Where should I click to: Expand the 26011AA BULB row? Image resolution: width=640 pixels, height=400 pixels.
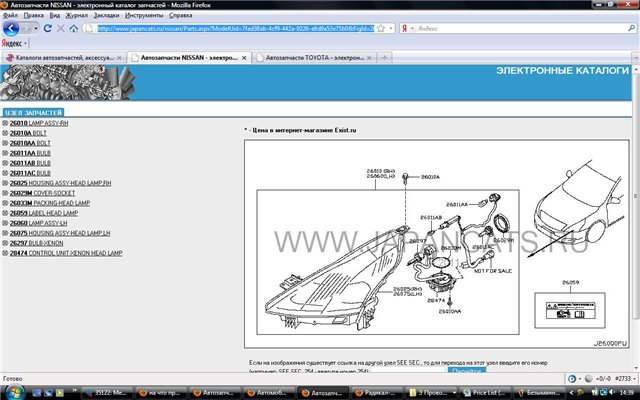click(x=5, y=153)
